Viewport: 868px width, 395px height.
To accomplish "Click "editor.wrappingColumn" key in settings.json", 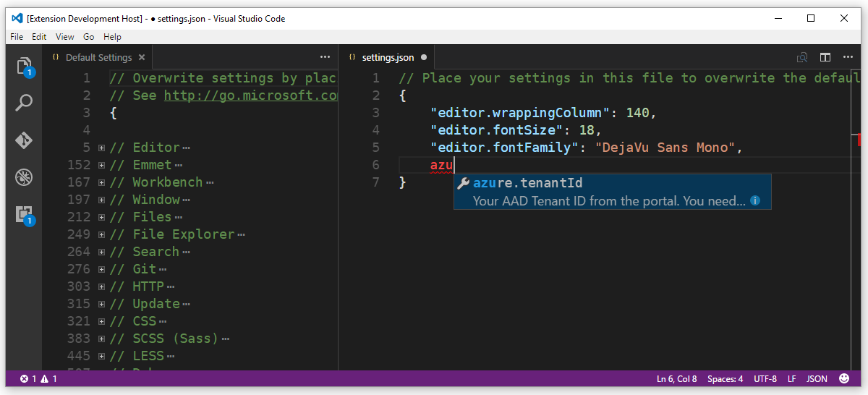I will [x=520, y=113].
